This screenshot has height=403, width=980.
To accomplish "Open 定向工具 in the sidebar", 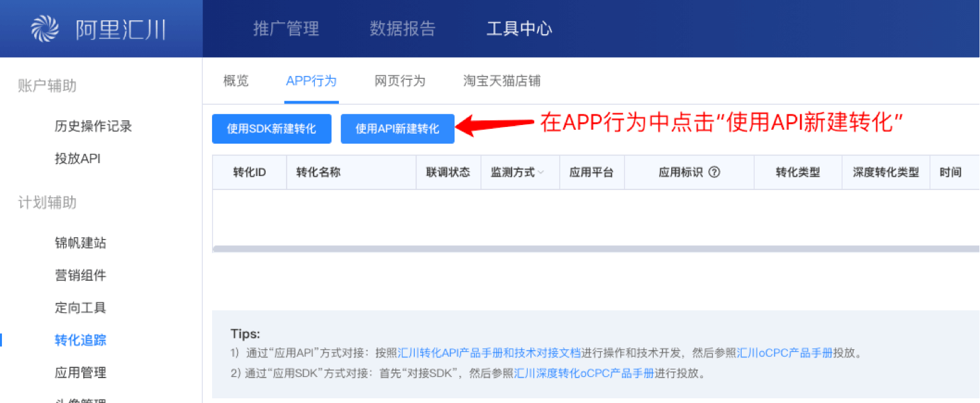I will tap(81, 308).
